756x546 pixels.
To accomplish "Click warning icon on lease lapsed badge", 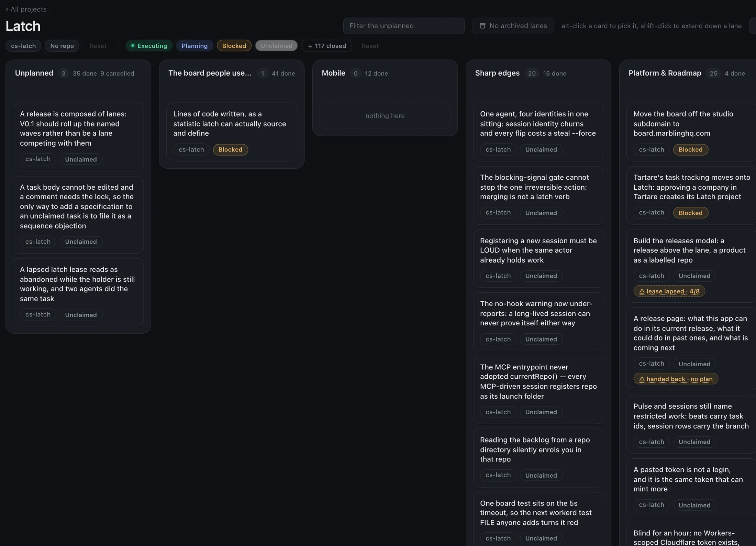I will pos(642,291).
